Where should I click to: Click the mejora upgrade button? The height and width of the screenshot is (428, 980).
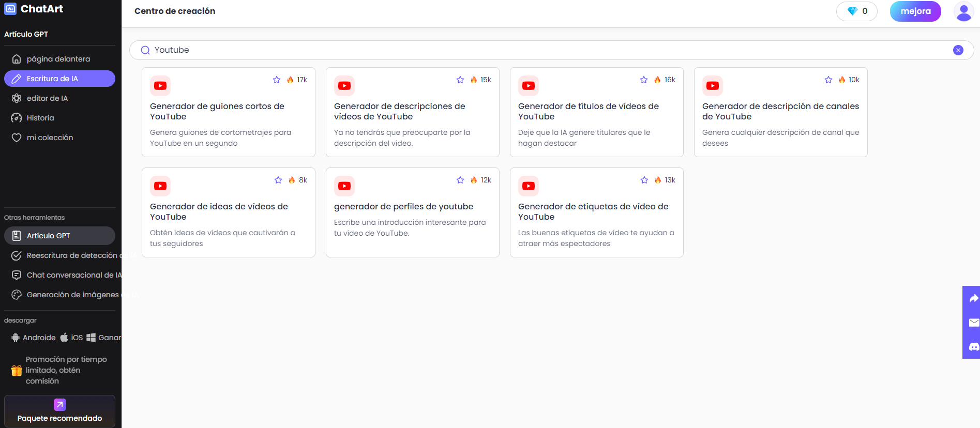(915, 11)
